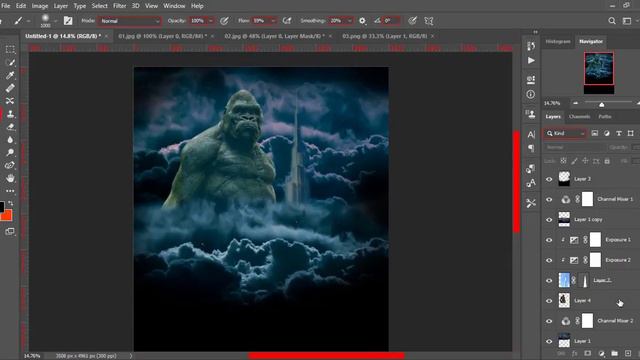Click the Quick Mask mode icon

[x=10, y=231]
